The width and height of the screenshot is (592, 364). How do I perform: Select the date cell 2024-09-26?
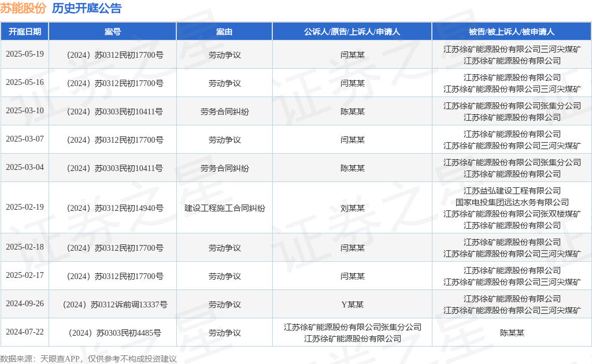pos(25,304)
